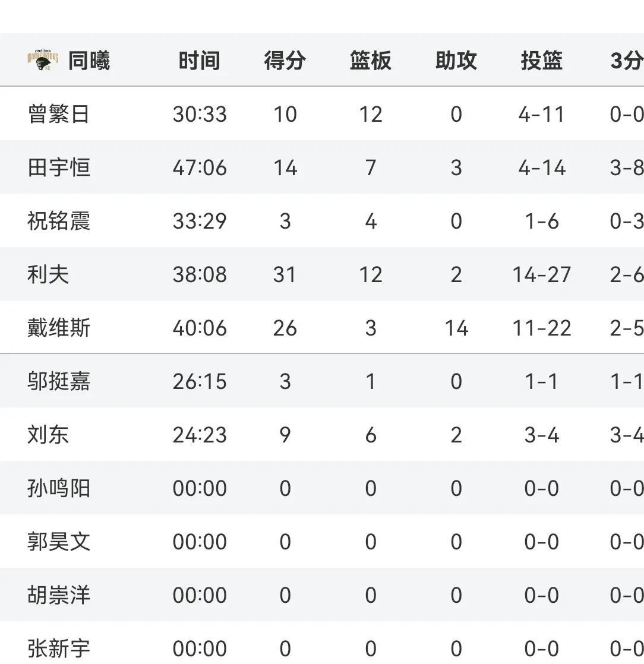Click 郭昊文 in the roster
644x664 pixels.
pyautogui.click(x=59, y=541)
